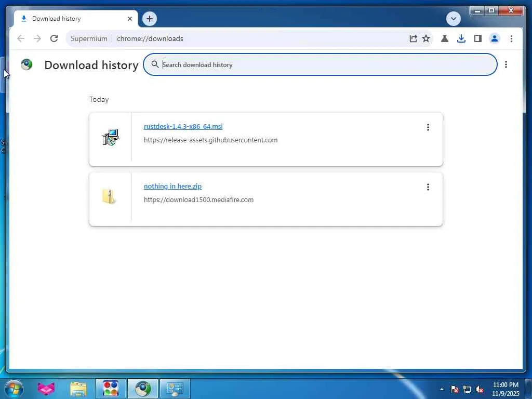Open nothing in here.zip file link

click(172, 187)
